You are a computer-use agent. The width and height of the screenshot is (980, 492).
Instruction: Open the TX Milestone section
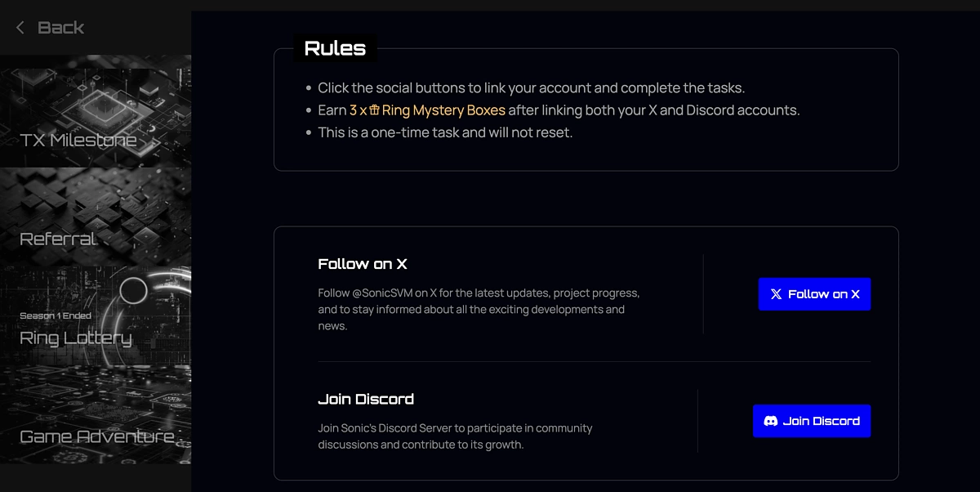point(78,141)
